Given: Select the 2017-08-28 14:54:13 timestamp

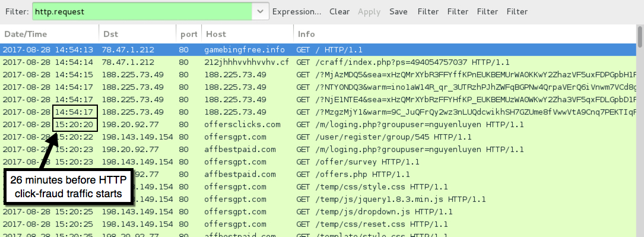Looking at the screenshot, I should (x=48, y=50).
